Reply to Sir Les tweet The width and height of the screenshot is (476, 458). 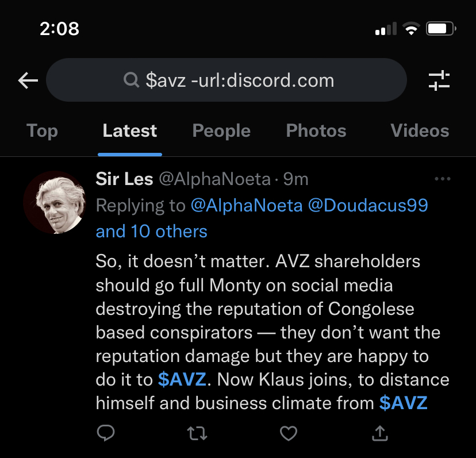click(105, 432)
